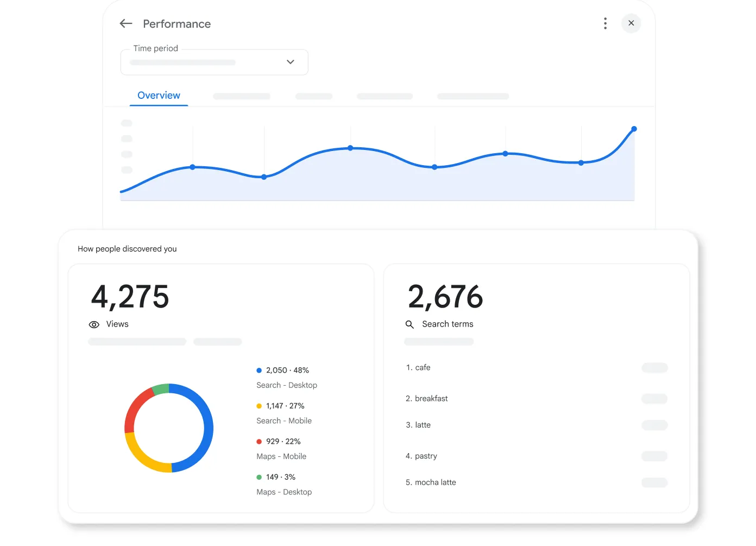Close the Performance panel
The height and width of the screenshot is (546, 756).
631,23
